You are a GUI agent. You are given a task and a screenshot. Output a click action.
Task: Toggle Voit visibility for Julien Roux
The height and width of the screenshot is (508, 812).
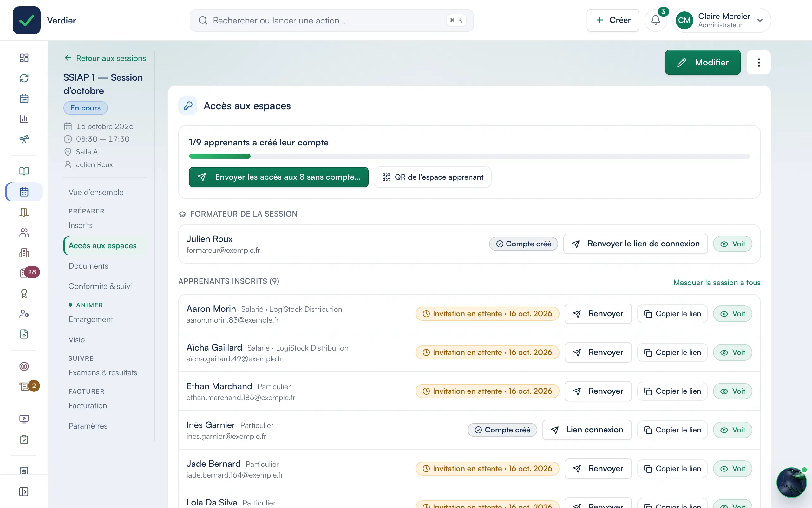tap(732, 244)
